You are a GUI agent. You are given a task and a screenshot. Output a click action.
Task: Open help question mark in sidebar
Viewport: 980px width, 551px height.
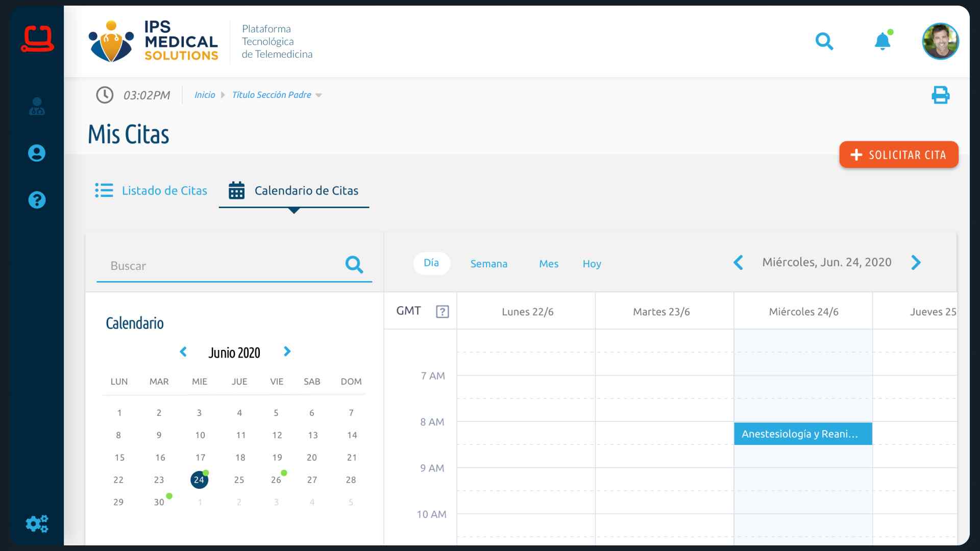pos(37,200)
